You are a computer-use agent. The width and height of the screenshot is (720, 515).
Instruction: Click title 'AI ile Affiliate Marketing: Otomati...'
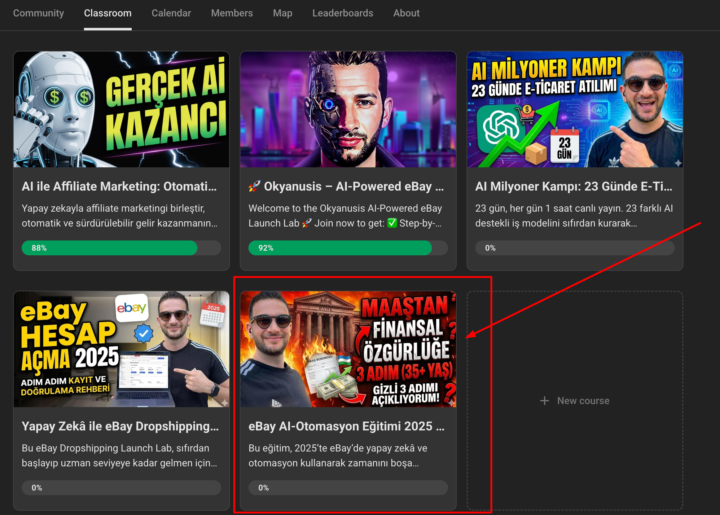[119, 186]
